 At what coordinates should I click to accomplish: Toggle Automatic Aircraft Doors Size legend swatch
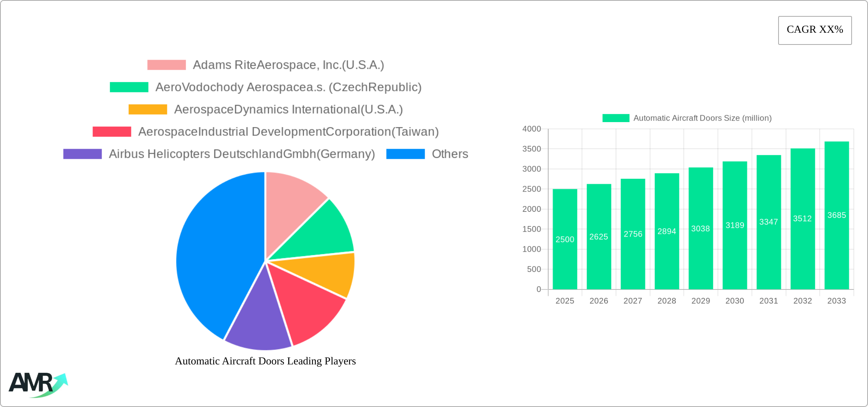(616, 118)
